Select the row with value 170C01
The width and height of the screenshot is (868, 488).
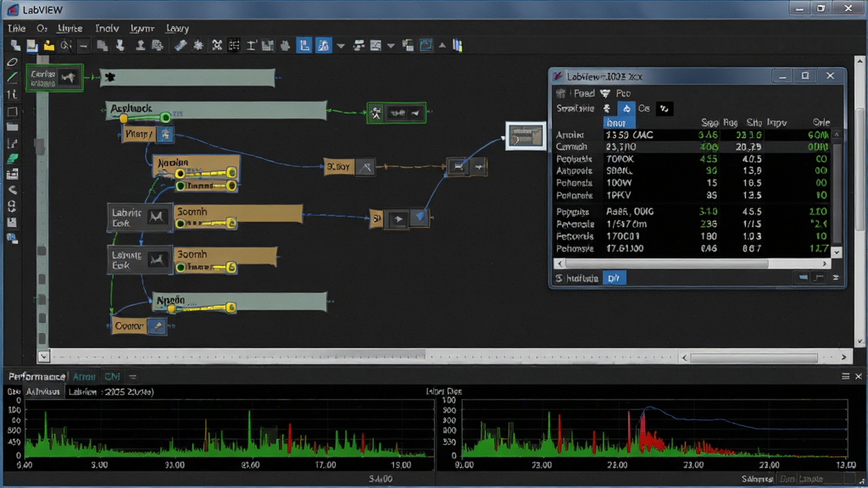click(692, 236)
